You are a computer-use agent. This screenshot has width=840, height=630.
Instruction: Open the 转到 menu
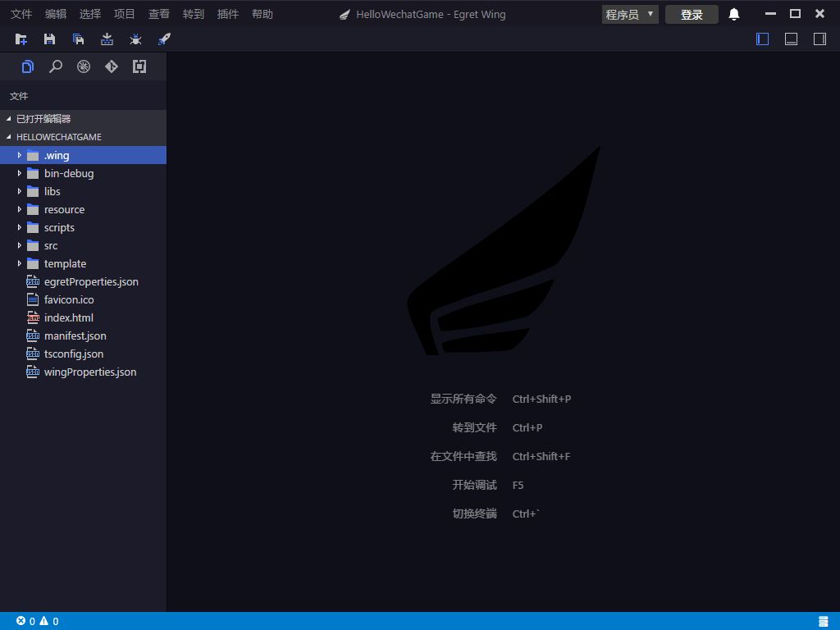[194, 15]
